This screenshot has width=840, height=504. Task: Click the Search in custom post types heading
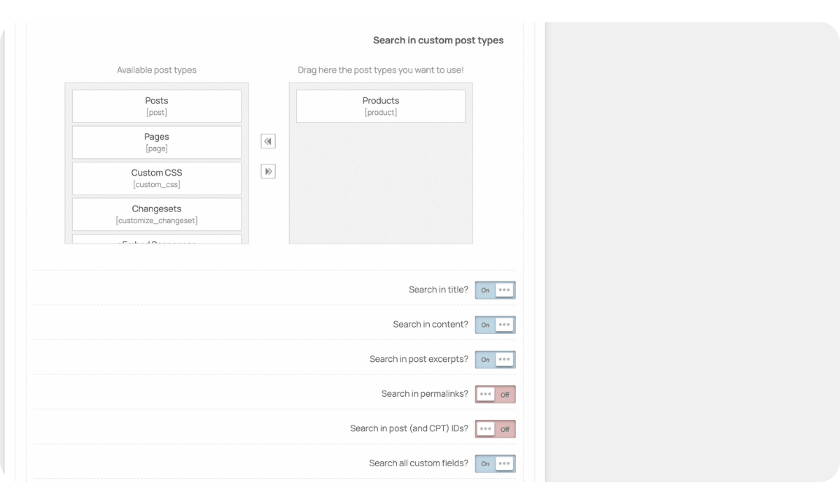(x=438, y=41)
